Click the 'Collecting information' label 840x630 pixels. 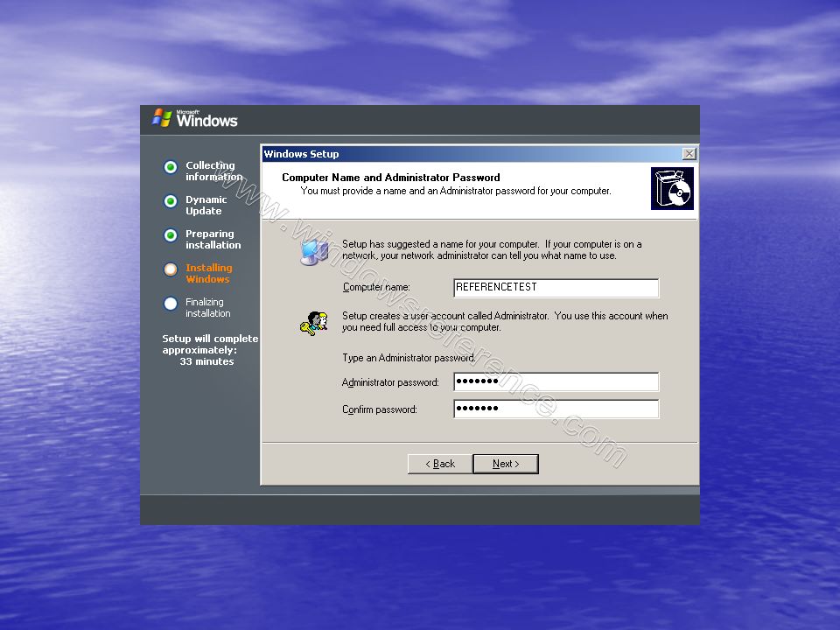tap(213, 171)
